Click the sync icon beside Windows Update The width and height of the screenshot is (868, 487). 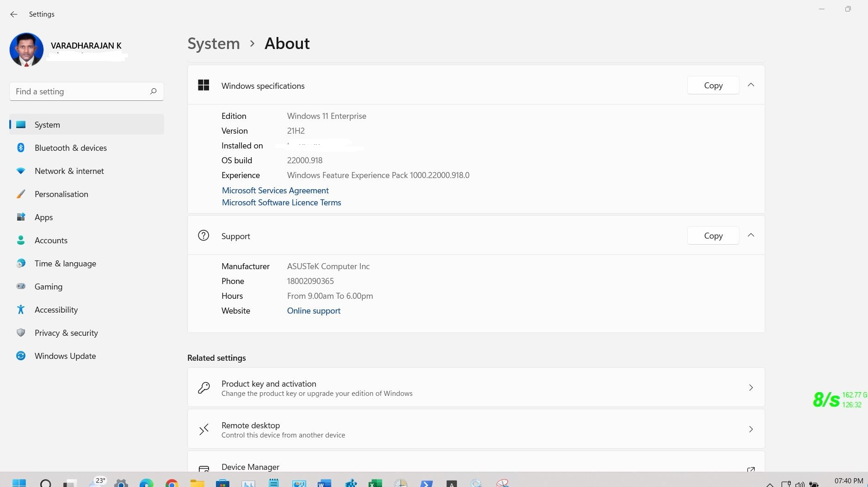click(x=21, y=356)
